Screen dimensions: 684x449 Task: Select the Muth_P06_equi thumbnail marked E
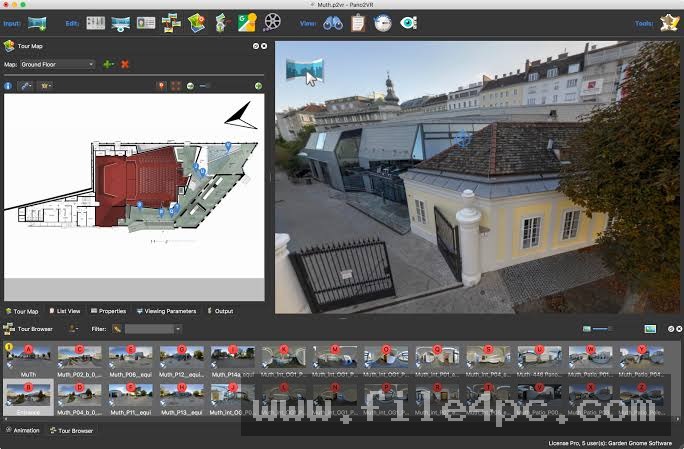[x=130, y=361]
